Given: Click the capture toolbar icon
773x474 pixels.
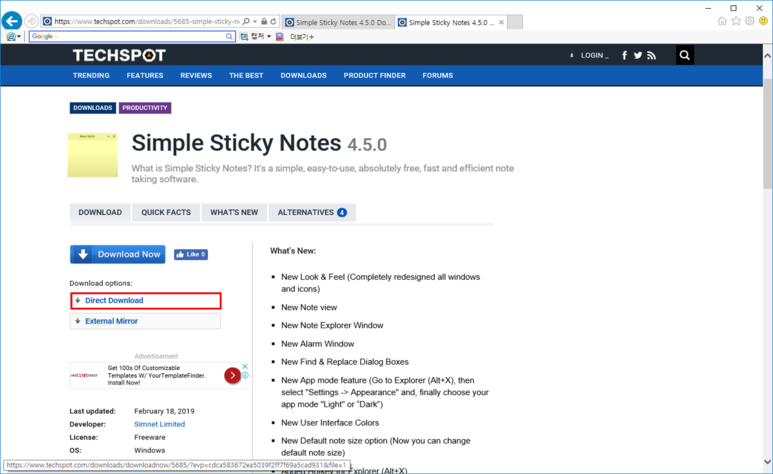Looking at the screenshot, I should tap(244, 36).
